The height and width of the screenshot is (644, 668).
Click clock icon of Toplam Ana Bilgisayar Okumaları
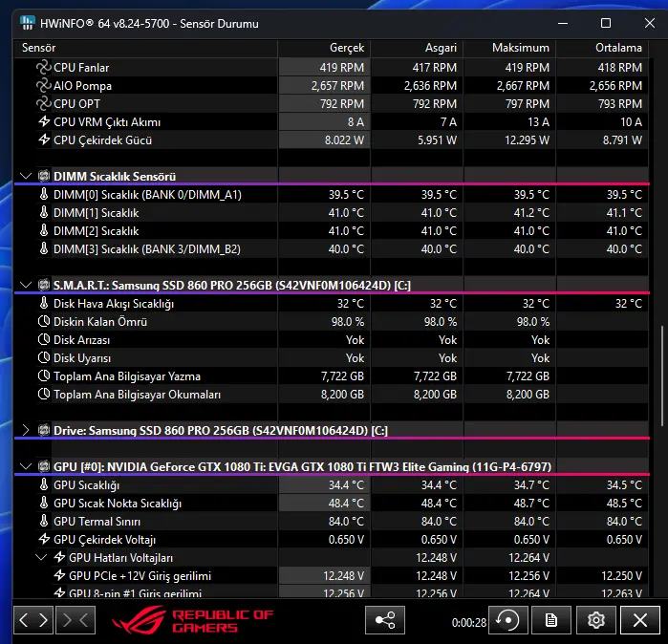click(44, 395)
